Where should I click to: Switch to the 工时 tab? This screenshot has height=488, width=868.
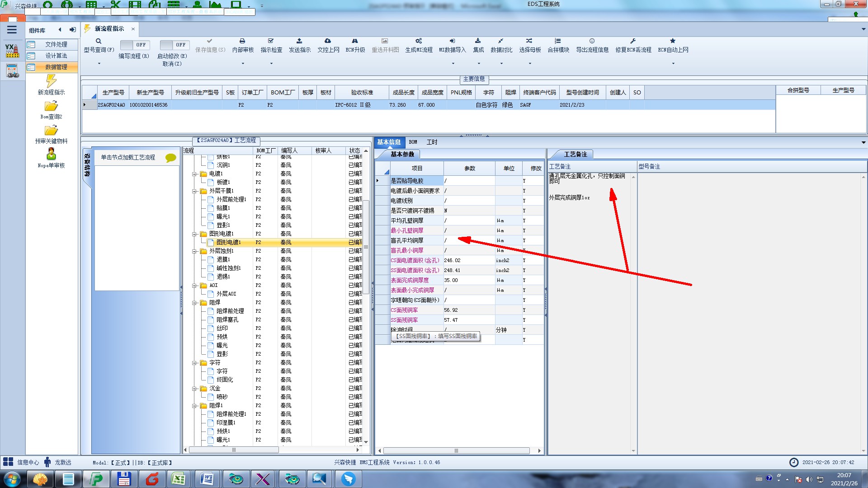coord(432,142)
